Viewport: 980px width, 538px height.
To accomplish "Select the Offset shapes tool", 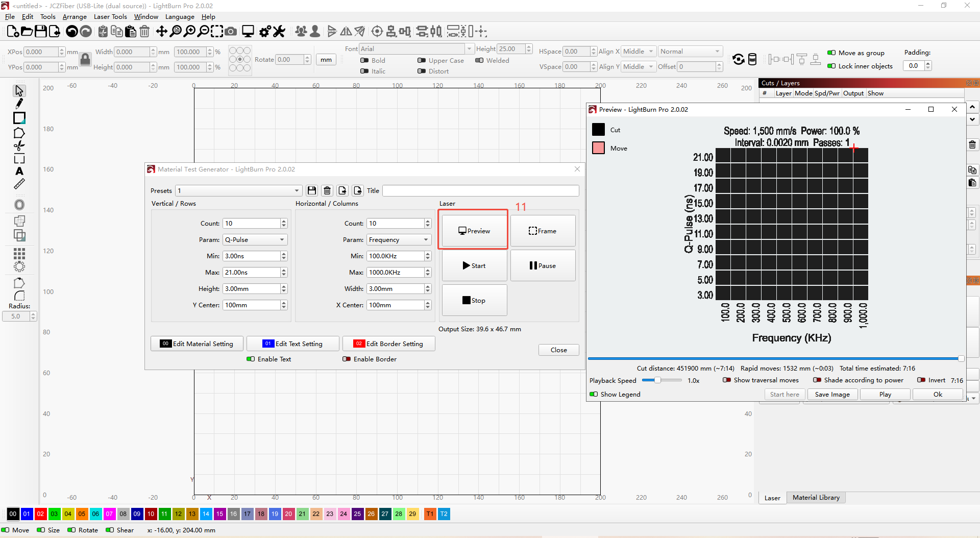I will [19, 205].
